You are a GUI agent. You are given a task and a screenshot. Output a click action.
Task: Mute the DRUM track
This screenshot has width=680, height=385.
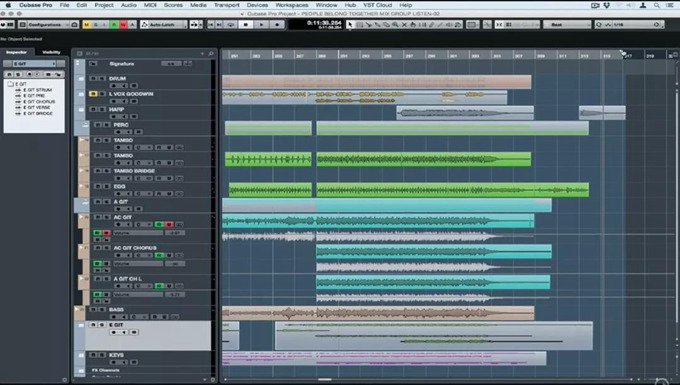93,78
